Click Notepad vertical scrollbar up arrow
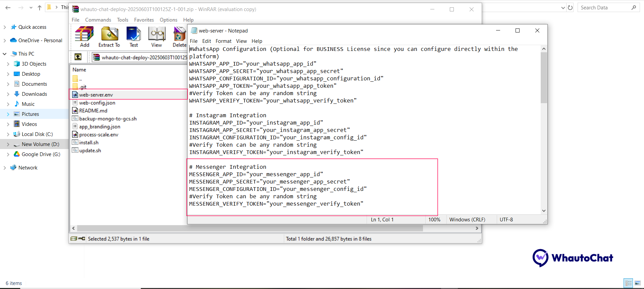The width and height of the screenshot is (644, 289). [x=544, y=49]
